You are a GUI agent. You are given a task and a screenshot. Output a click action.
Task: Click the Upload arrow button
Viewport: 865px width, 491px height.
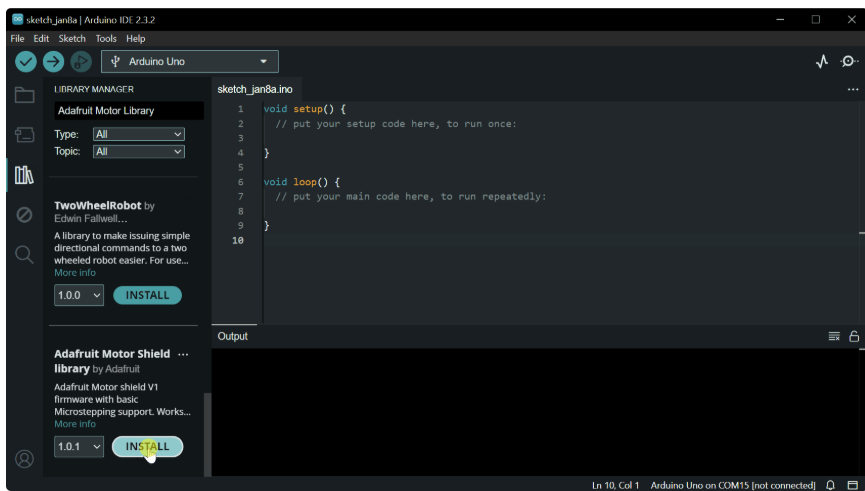click(x=54, y=61)
